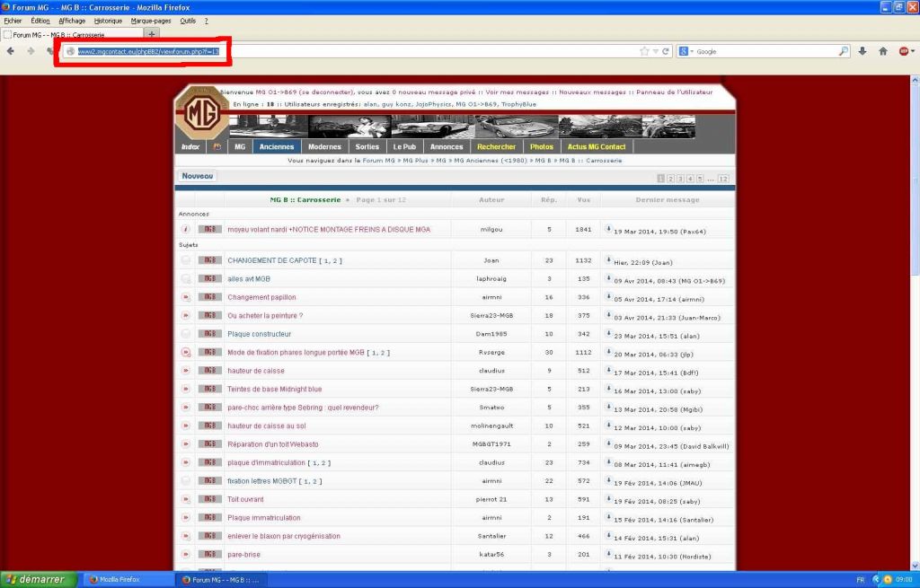Reload the page with the refresh icon
Viewport: 920px width, 588px height.
pyautogui.click(x=666, y=51)
